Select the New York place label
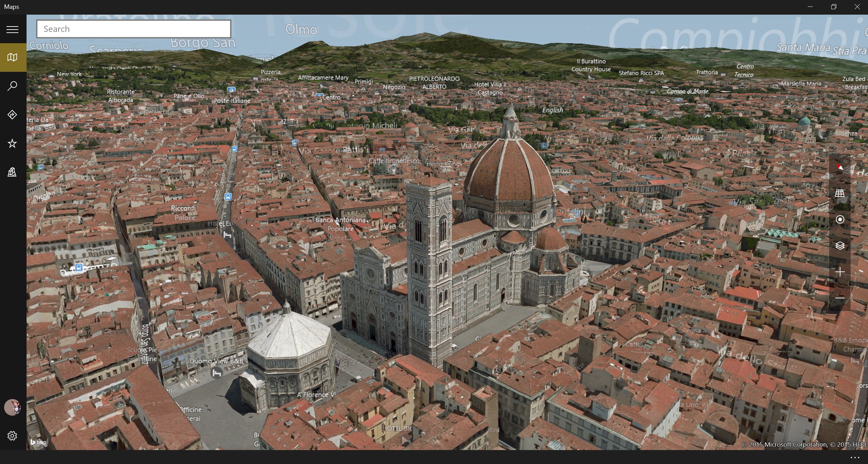The image size is (868, 464). (69, 74)
